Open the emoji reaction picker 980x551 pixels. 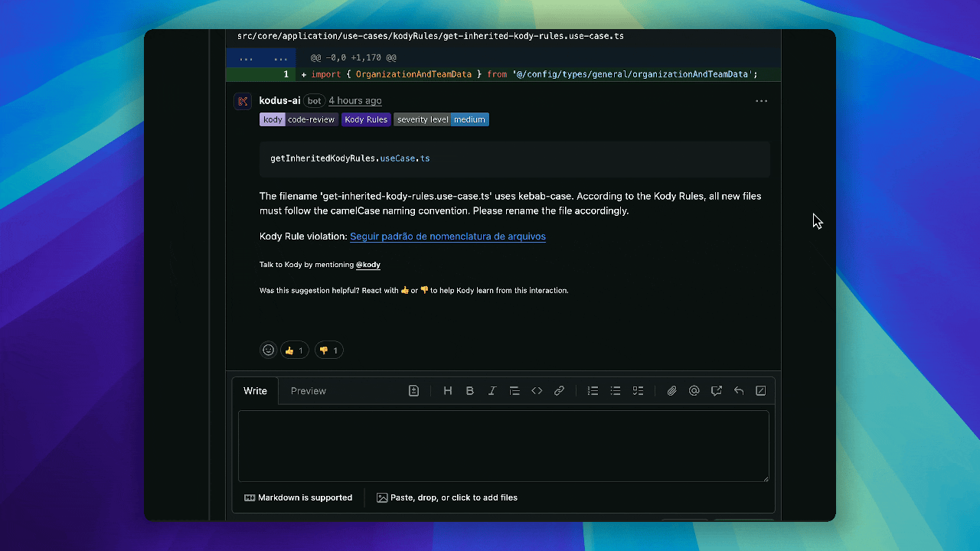click(x=269, y=350)
